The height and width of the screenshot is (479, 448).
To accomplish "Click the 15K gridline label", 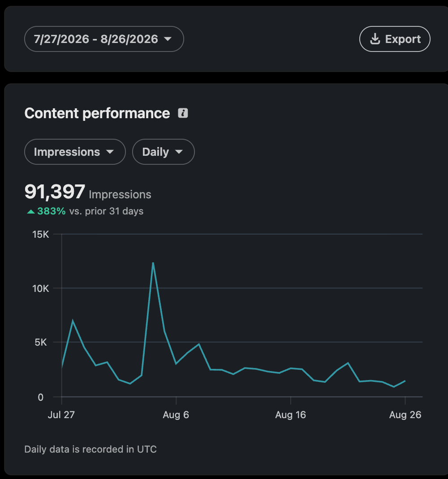I will [41, 234].
